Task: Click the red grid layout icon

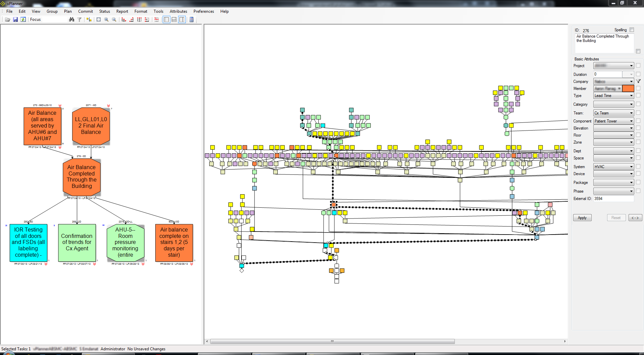Action: [x=157, y=19]
